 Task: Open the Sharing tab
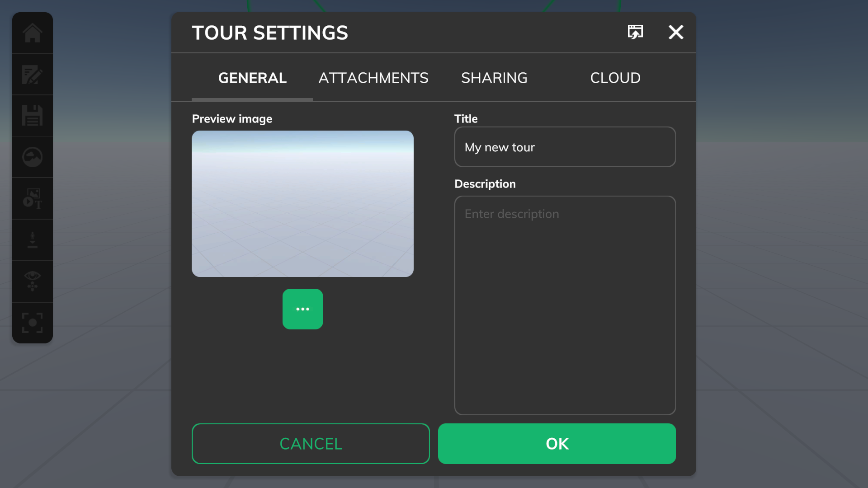pyautogui.click(x=494, y=78)
